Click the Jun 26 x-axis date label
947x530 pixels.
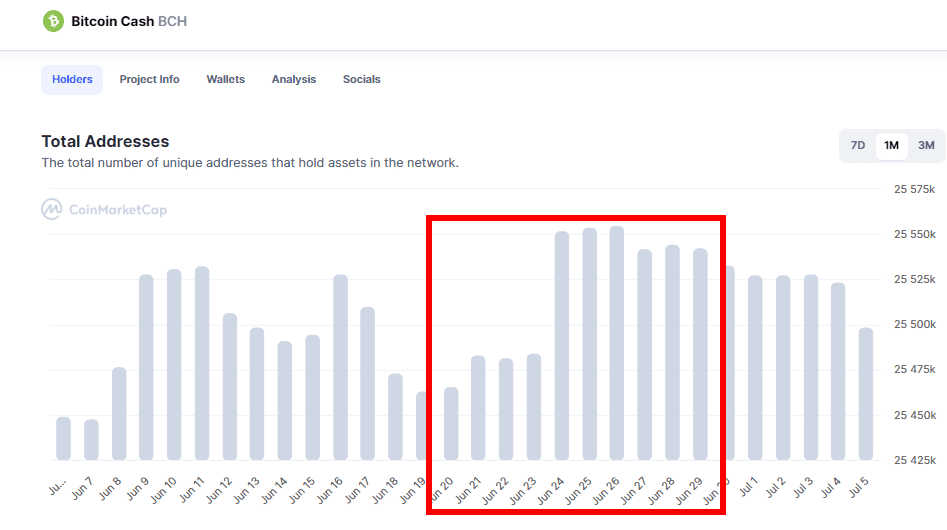tap(606, 490)
